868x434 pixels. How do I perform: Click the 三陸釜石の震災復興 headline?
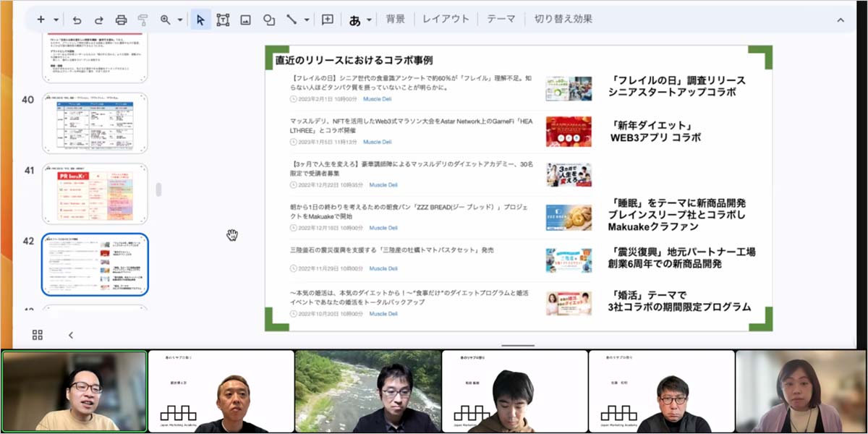pos(392,250)
